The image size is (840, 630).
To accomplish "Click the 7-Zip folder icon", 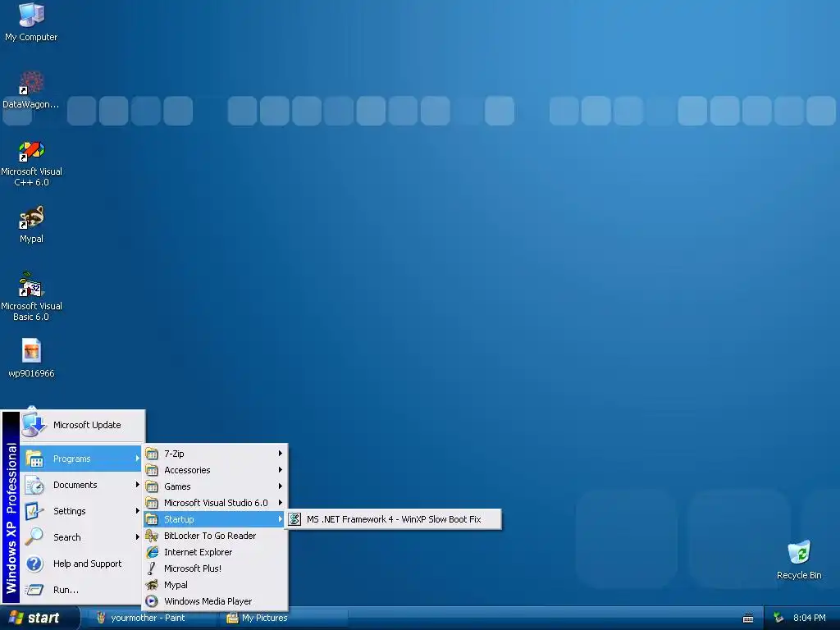I will point(152,454).
